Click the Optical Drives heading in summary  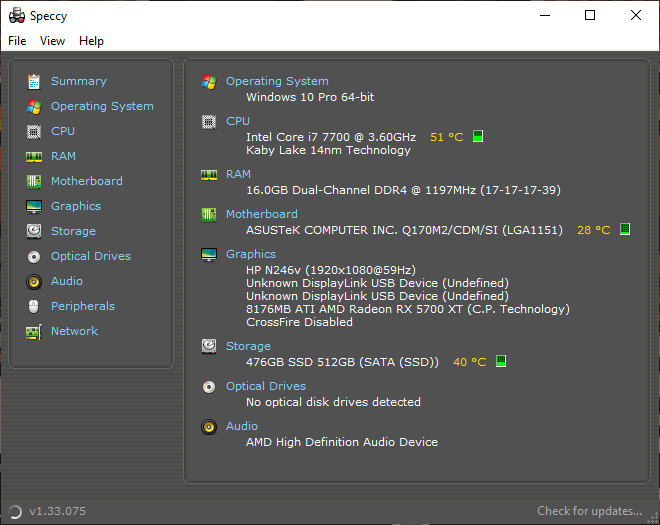tap(266, 386)
